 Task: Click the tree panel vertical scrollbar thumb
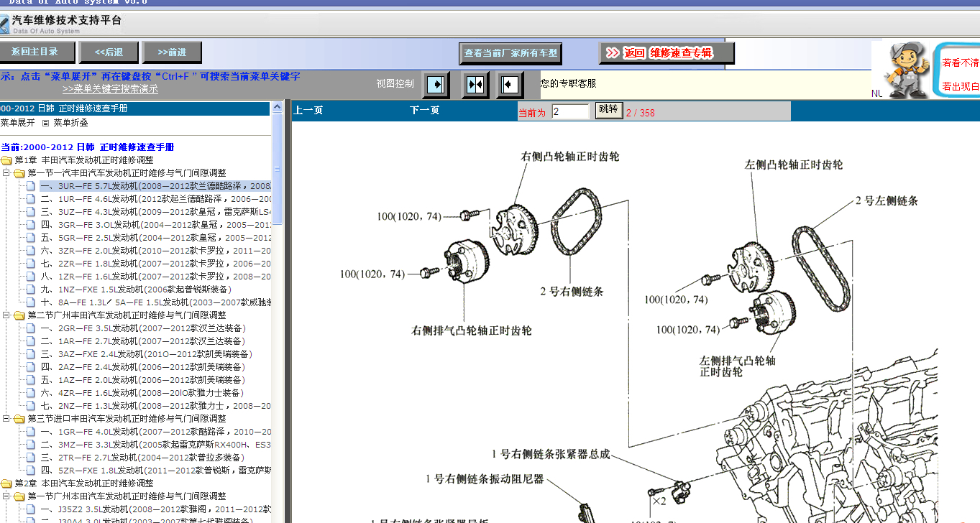tap(278, 170)
